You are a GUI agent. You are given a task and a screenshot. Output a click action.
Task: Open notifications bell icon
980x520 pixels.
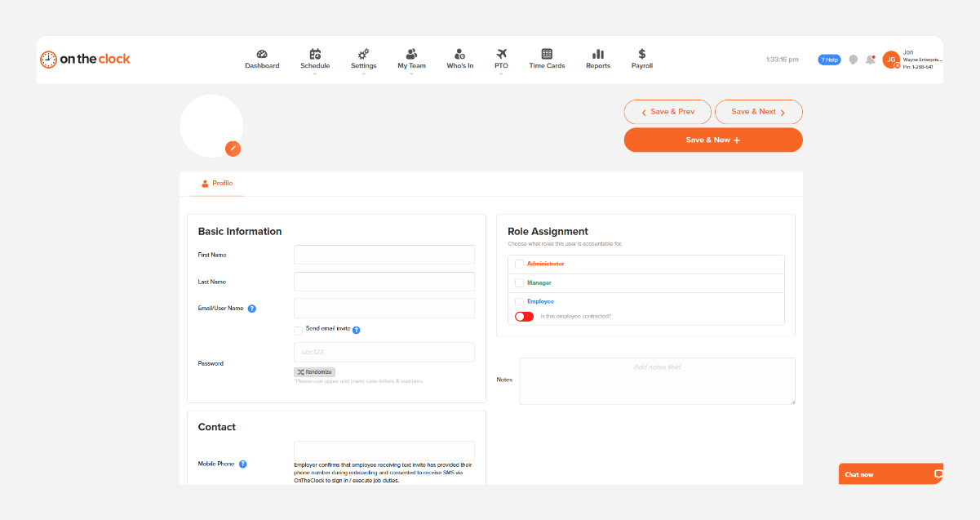point(871,60)
